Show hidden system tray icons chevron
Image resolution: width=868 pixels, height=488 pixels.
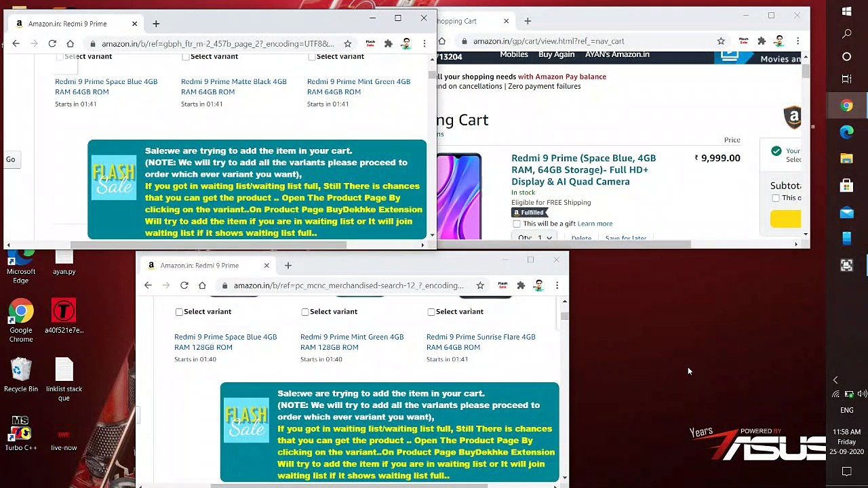[x=835, y=380]
